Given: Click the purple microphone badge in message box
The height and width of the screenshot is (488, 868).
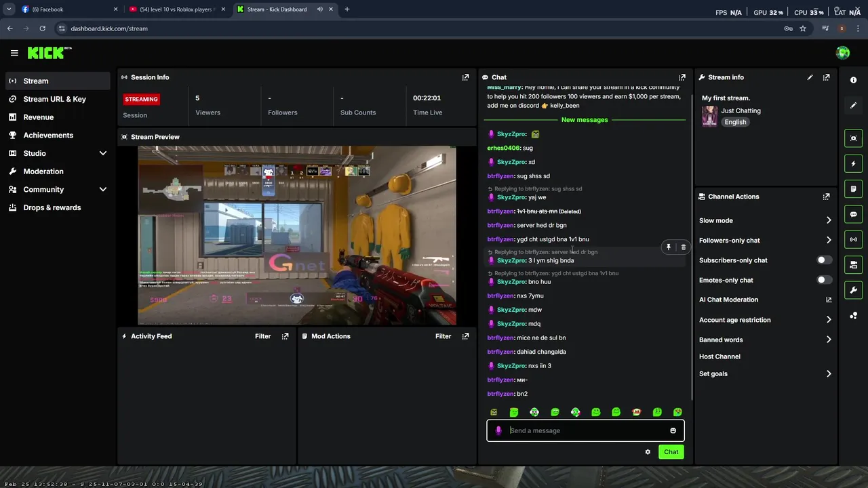Looking at the screenshot, I should [498, 430].
